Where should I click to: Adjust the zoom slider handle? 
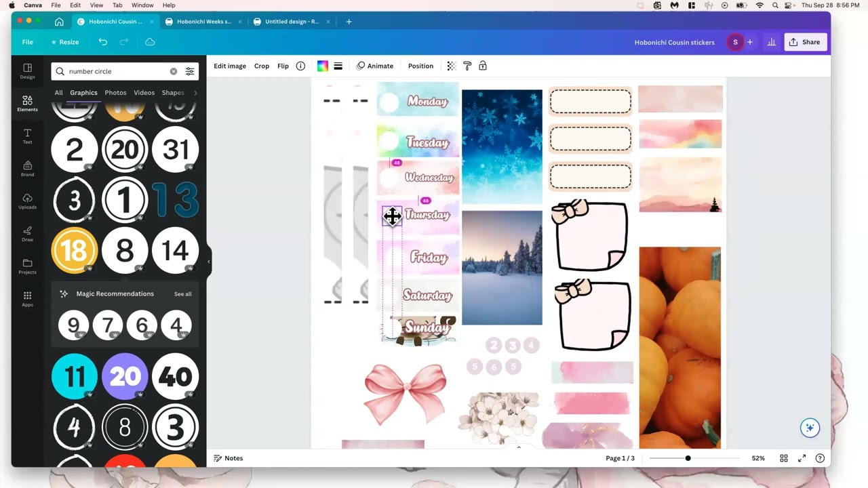(x=688, y=458)
